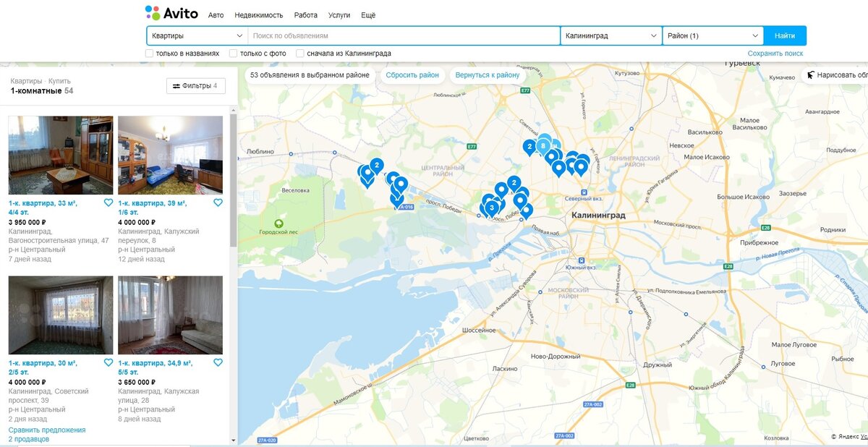Click Вернуться к району button
The height and width of the screenshot is (447, 868).
tap(488, 75)
